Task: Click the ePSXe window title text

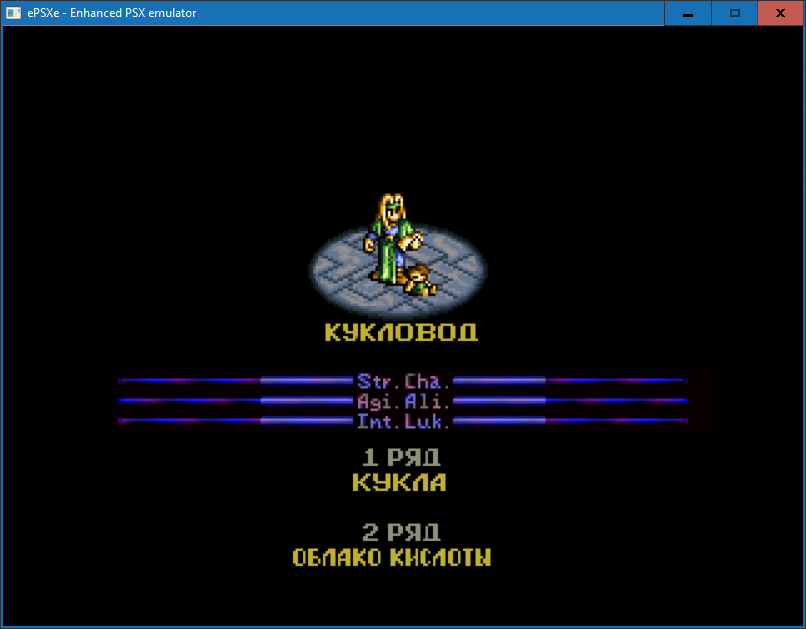Action: 112,13
